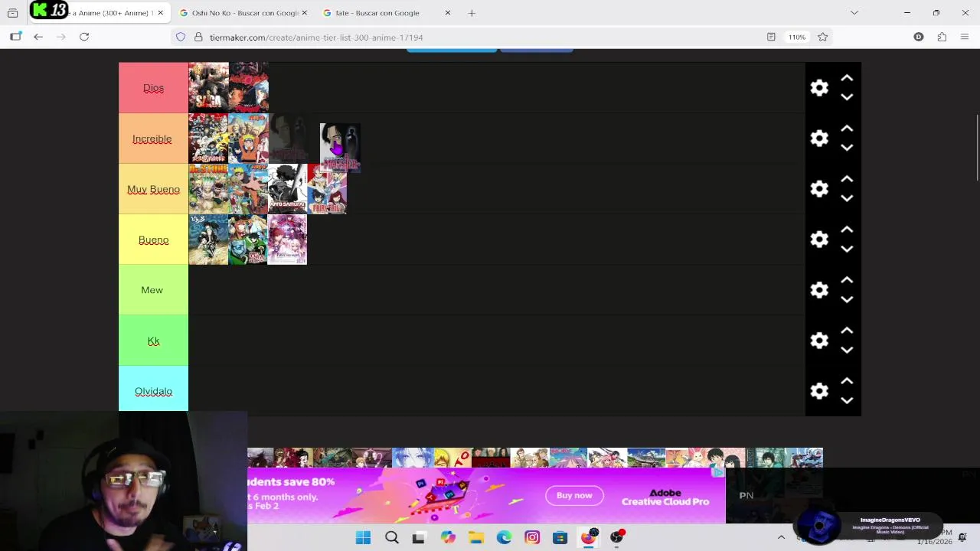Open settings gear for the Dios tier

pos(819,88)
